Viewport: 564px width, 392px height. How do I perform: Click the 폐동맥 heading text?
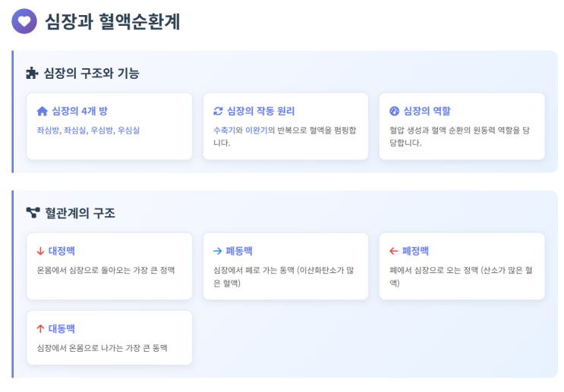[238, 251]
